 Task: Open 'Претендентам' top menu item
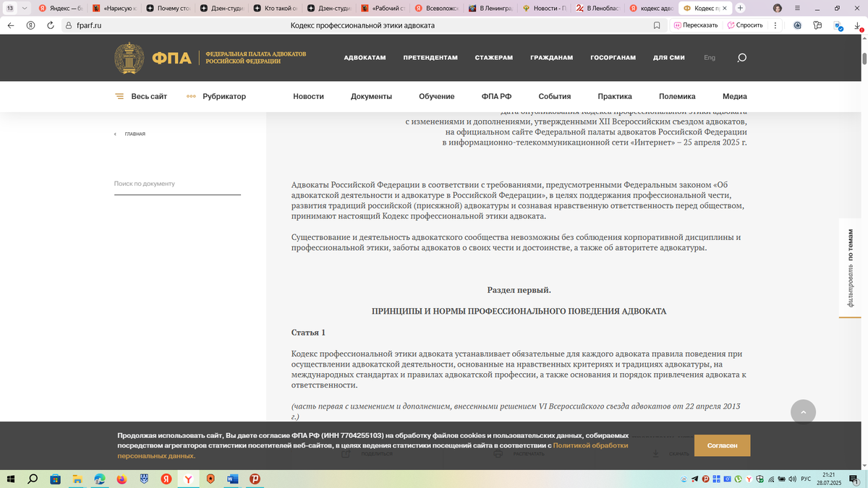(x=430, y=58)
